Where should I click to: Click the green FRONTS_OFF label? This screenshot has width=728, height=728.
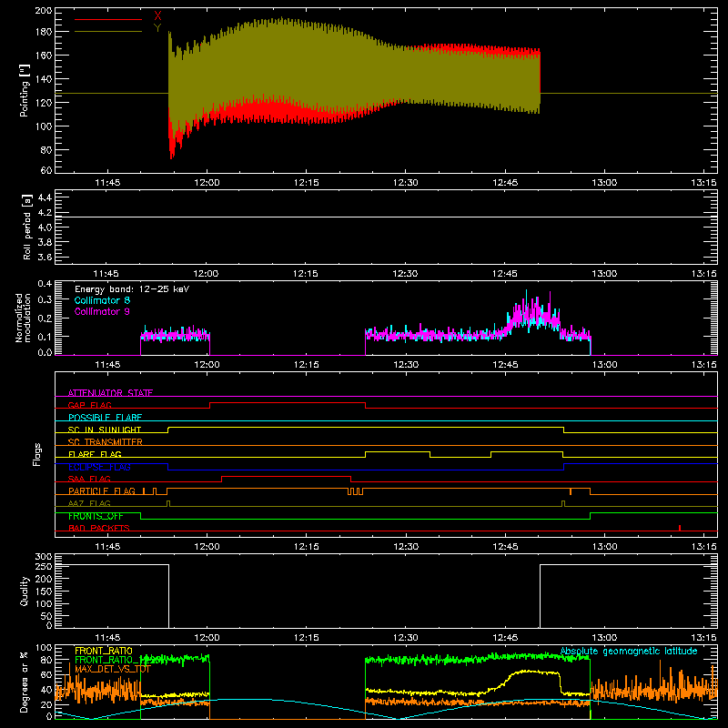(x=96, y=516)
